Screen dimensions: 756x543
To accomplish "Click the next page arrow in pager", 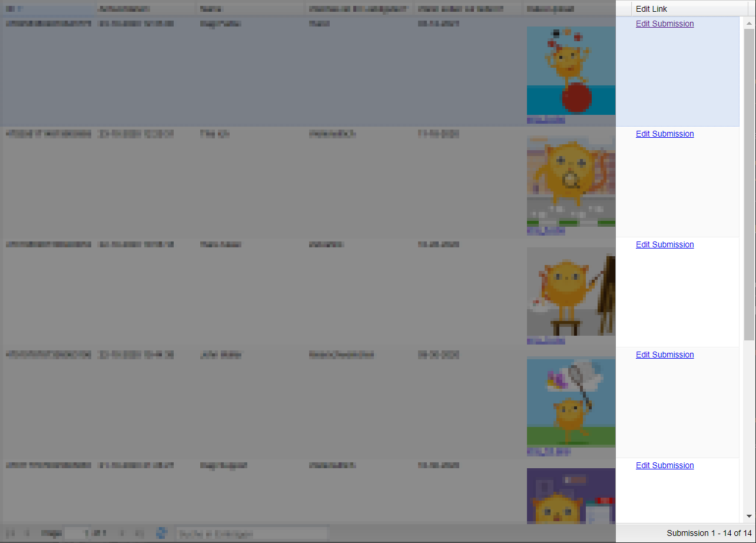I will pyautogui.click(x=122, y=534).
